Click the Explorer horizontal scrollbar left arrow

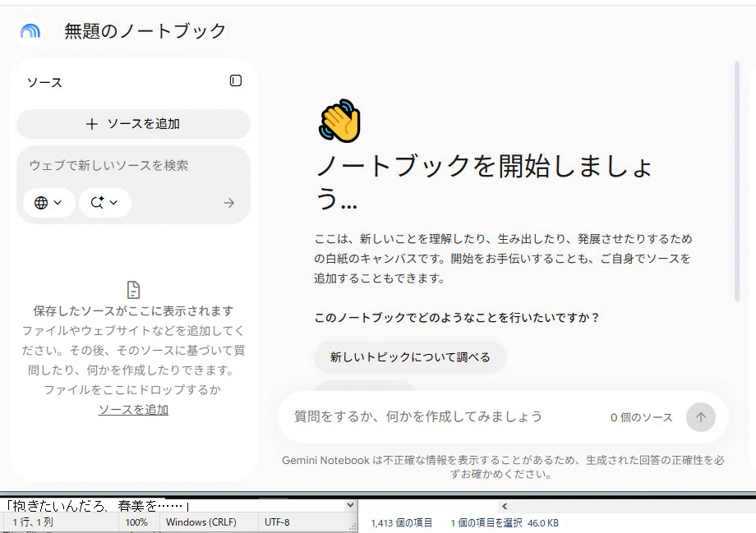(x=505, y=507)
